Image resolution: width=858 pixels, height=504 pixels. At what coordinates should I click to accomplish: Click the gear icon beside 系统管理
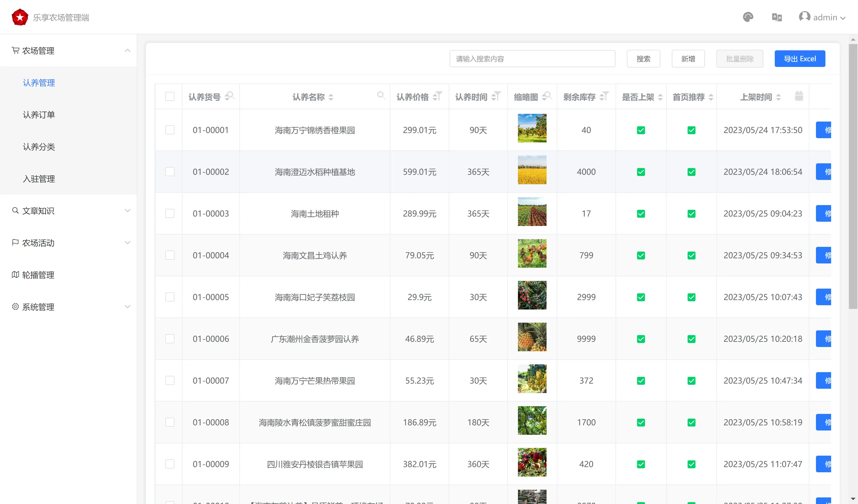[15, 306]
